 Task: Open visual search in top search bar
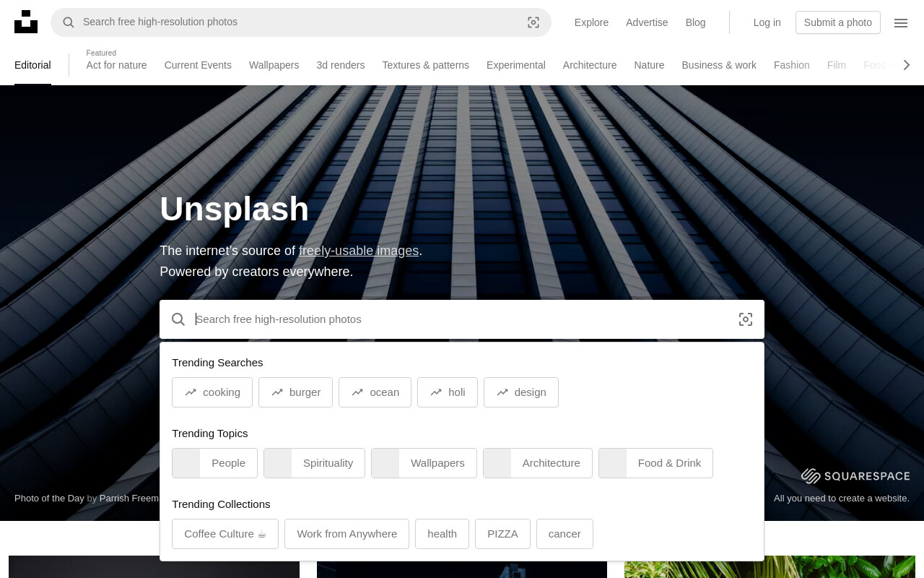(533, 22)
